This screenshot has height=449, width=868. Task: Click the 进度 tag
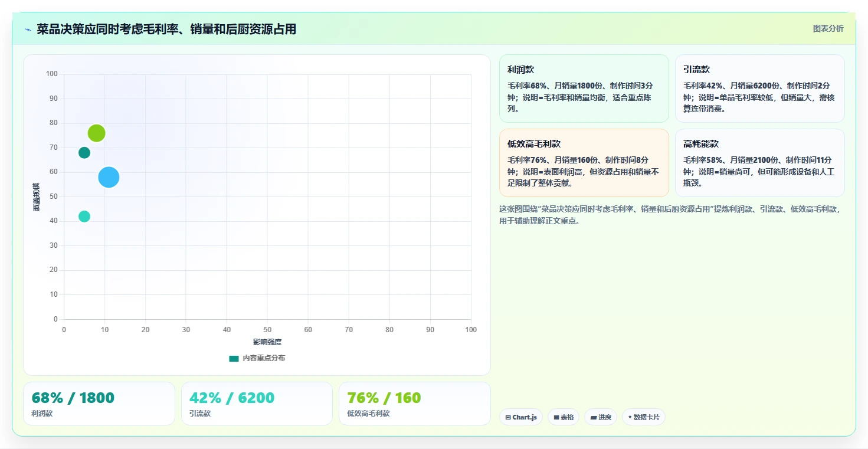[601, 417]
